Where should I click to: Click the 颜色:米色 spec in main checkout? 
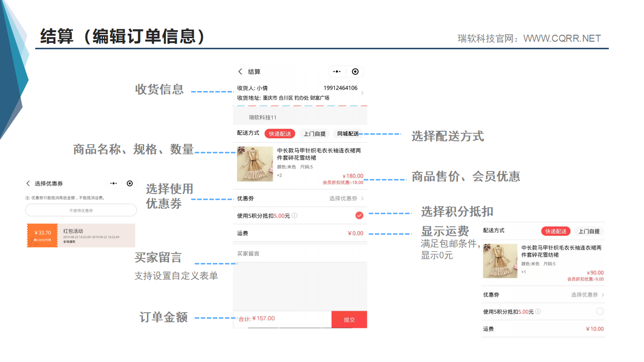click(x=286, y=167)
